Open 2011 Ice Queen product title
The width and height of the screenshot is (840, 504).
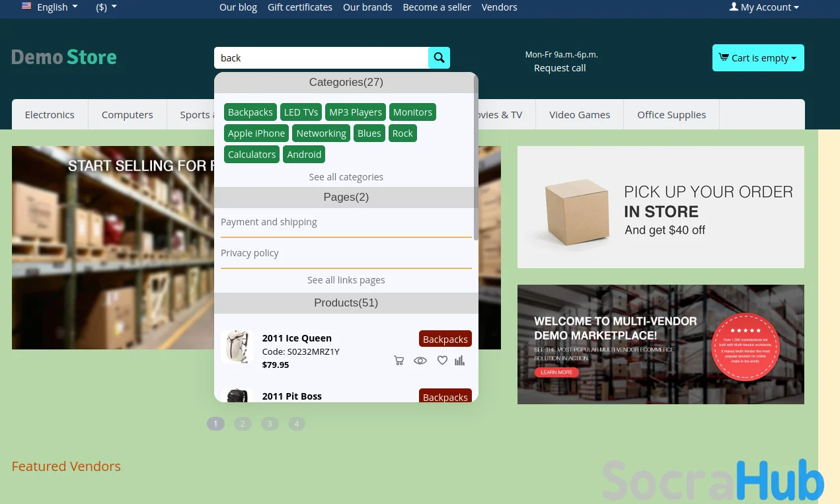[297, 338]
